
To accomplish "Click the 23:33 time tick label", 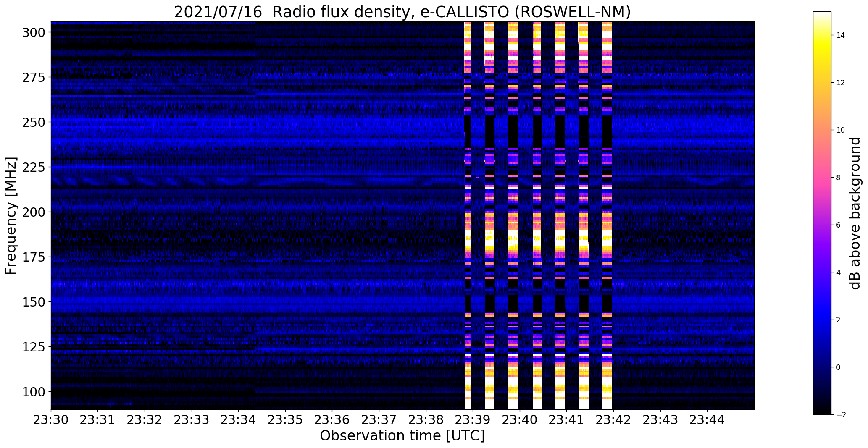I will click(192, 420).
